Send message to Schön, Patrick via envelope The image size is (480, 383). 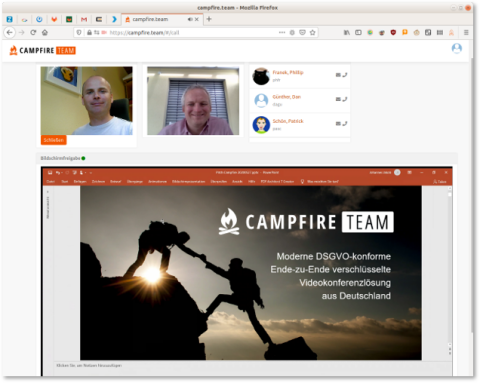tap(338, 124)
